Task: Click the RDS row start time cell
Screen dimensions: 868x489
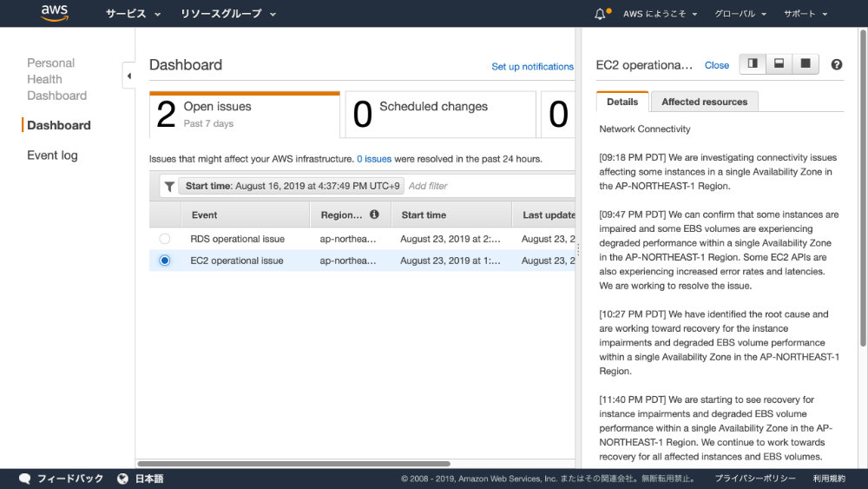Action: pyautogui.click(x=450, y=239)
